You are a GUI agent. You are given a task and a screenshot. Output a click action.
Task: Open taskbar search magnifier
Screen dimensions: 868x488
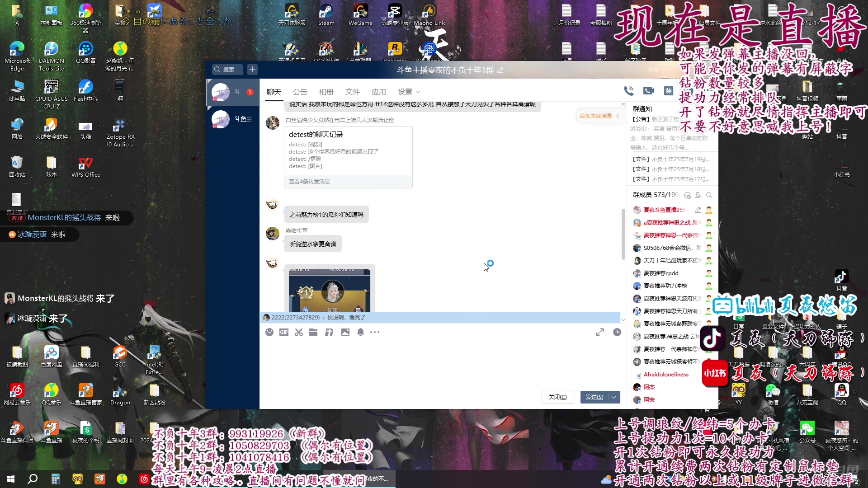pyautogui.click(x=33, y=479)
